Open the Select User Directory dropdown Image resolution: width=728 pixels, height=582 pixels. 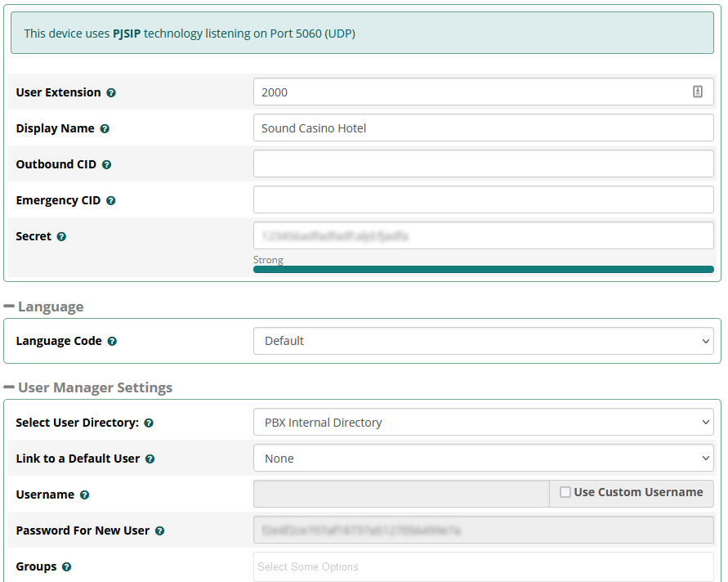click(x=483, y=423)
